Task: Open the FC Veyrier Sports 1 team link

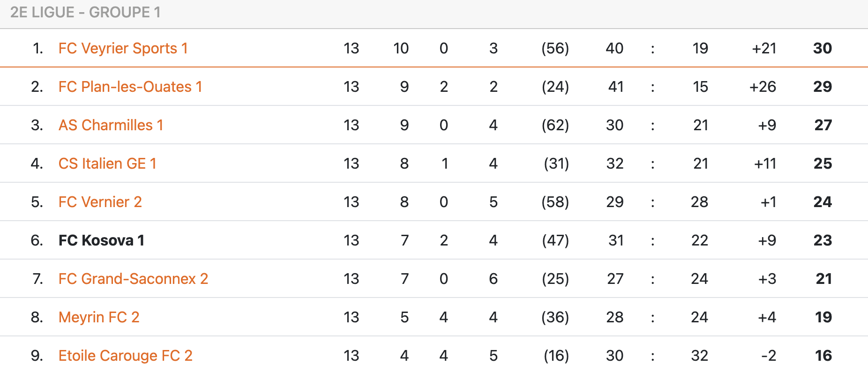Action: [x=123, y=48]
